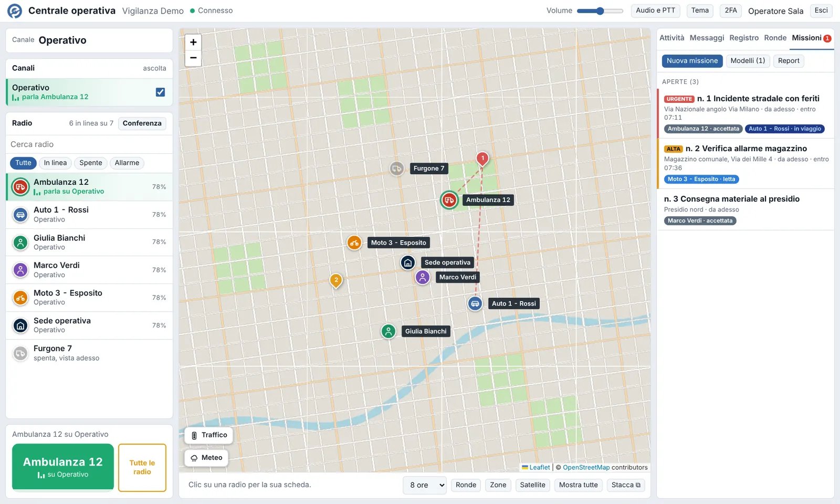This screenshot has height=504, width=840.
Task: Create a Nuova missione
Action: tap(692, 61)
